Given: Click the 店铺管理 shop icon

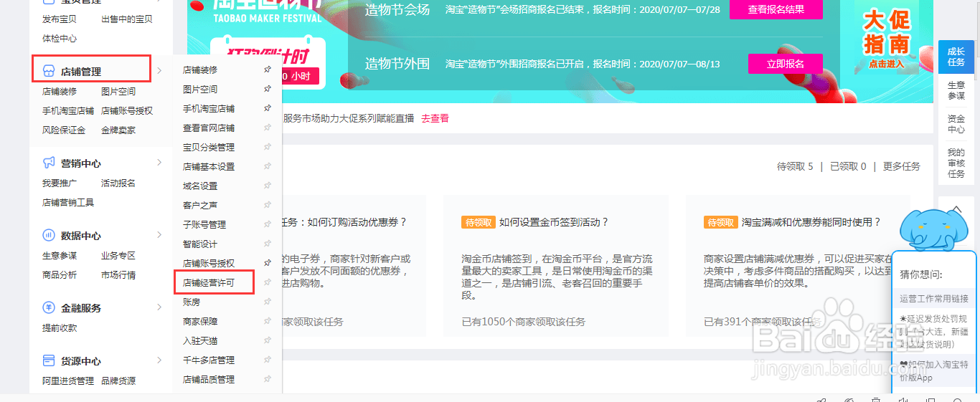Looking at the screenshot, I should (49, 71).
